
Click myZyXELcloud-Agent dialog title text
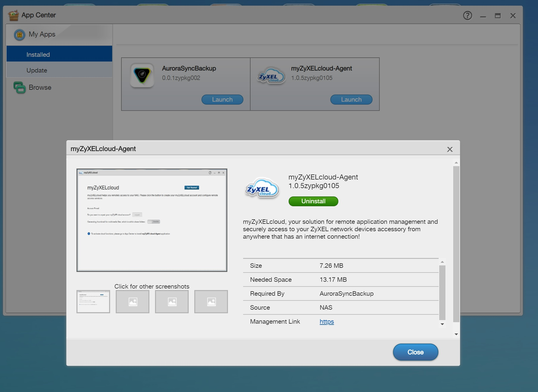(103, 149)
